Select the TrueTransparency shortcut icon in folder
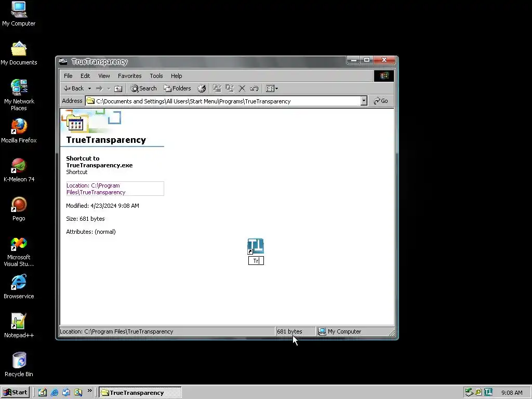Viewport: 532px width, 399px height. [256, 246]
